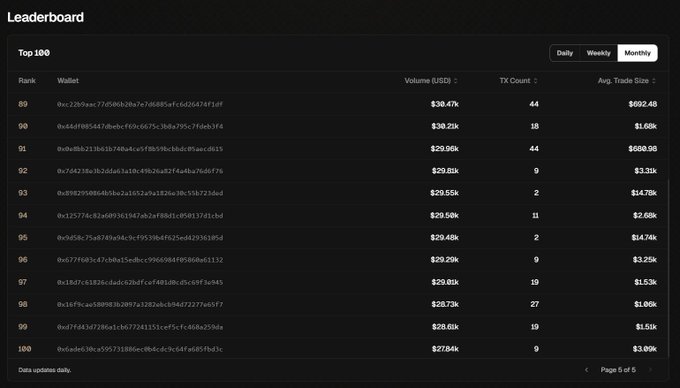Screen dimensions: 680x388
Task: Click TX count 27 in rank 98 row
Action: [x=534, y=304]
